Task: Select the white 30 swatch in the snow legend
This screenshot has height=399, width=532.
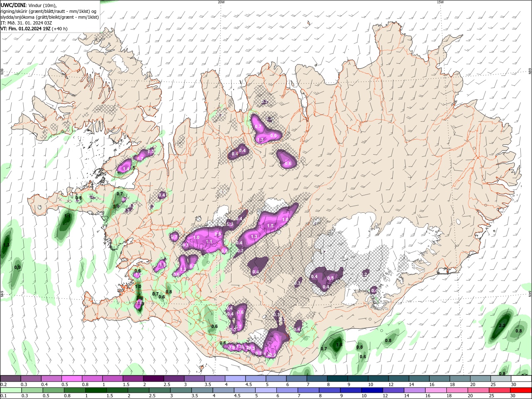Action: tap(521, 379)
